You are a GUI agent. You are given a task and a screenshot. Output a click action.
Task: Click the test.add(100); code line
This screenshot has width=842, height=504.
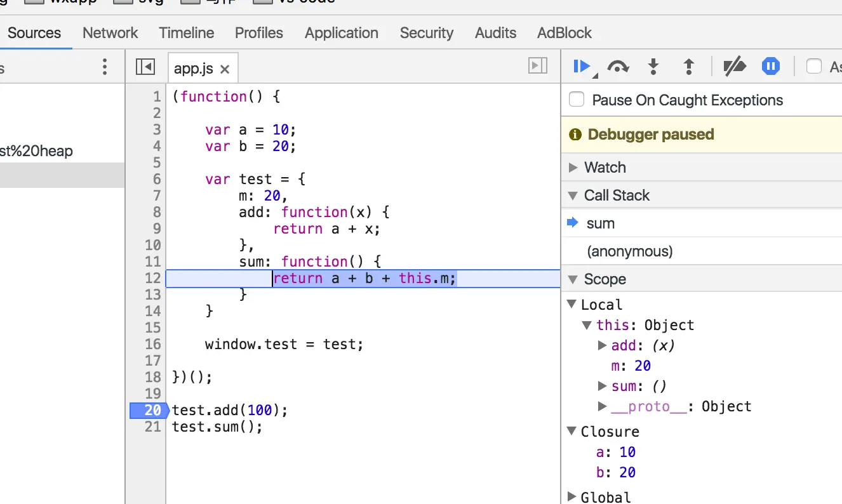pos(230,410)
